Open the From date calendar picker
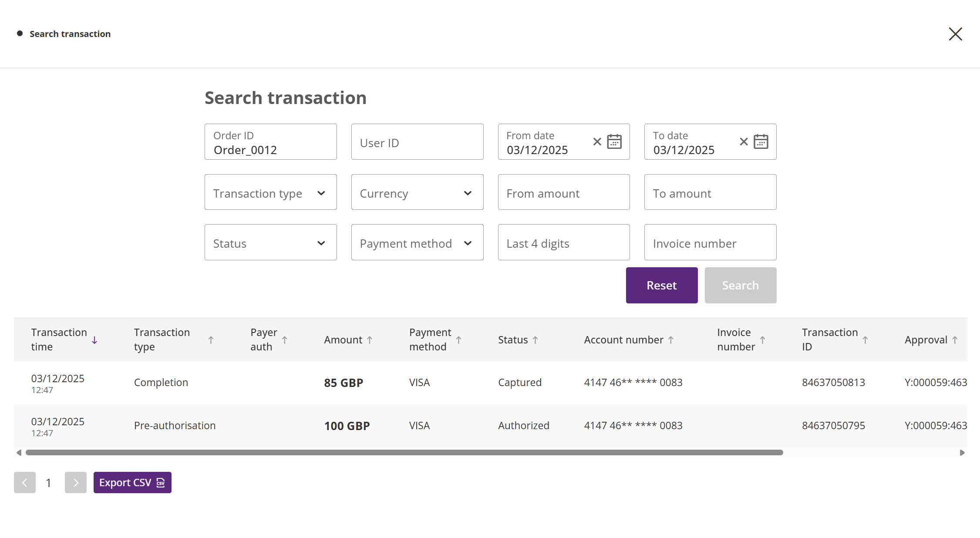The image size is (980, 538). click(x=614, y=141)
